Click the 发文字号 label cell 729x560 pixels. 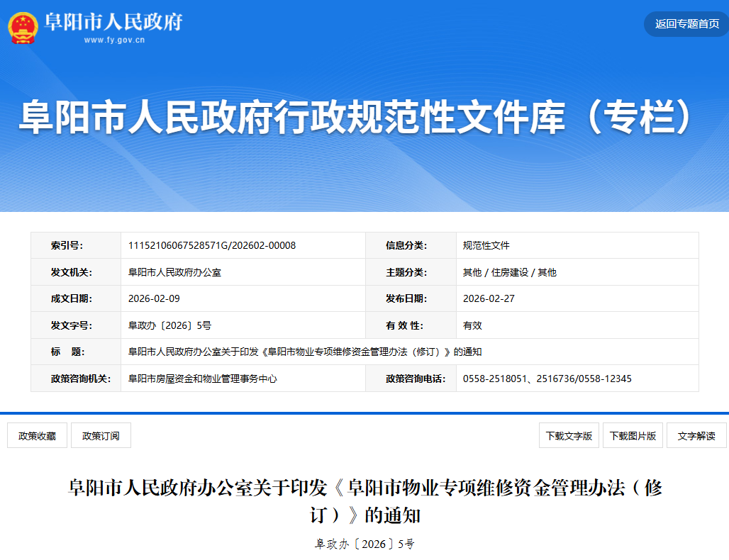click(76, 325)
